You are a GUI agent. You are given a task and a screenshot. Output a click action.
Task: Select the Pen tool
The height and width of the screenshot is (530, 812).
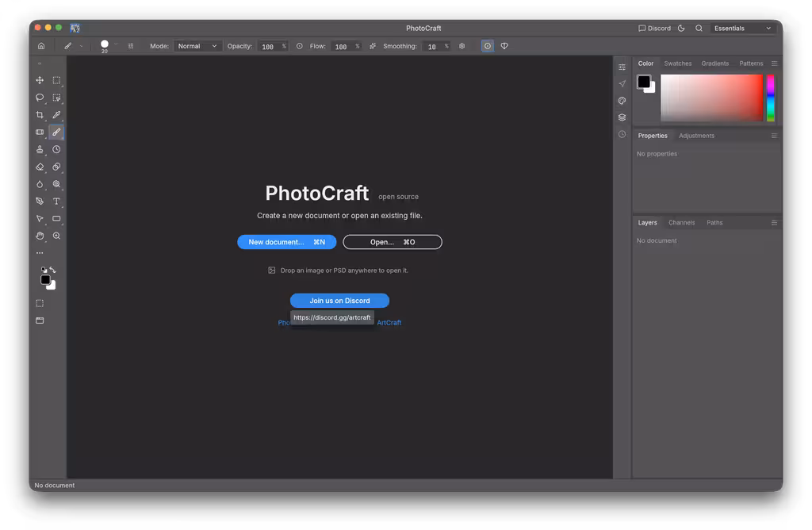tap(40, 201)
